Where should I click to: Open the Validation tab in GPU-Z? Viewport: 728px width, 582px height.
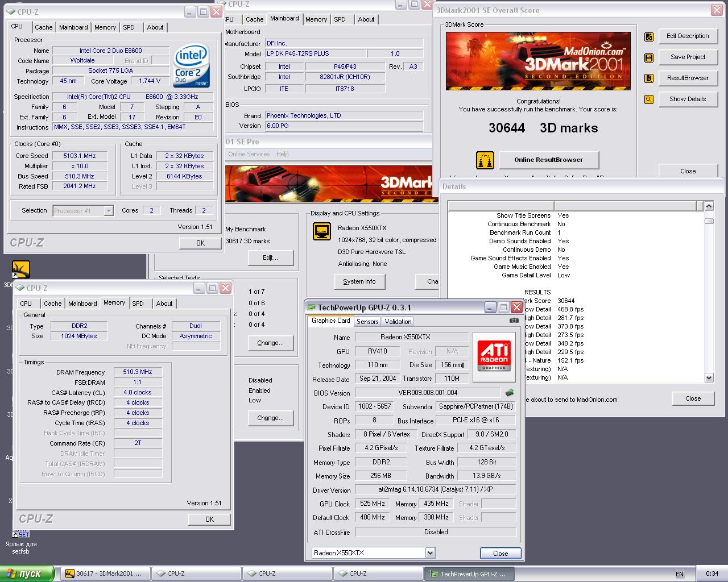pos(398,322)
